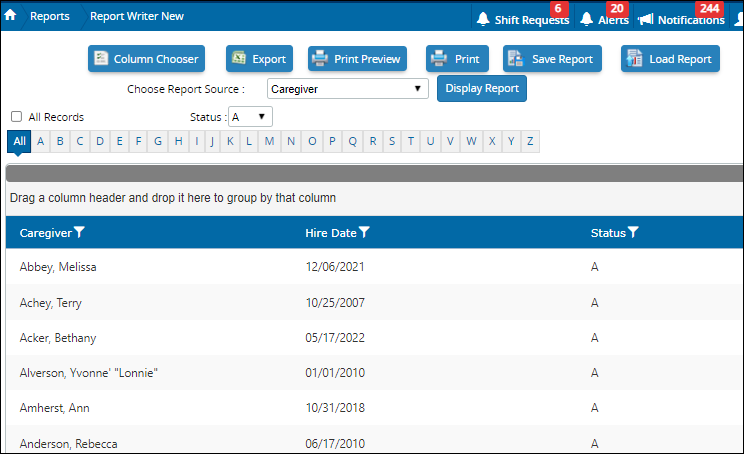The image size is (744, 454).
Task: Open the Shift Requests bell icon
Action: point(483,19)
